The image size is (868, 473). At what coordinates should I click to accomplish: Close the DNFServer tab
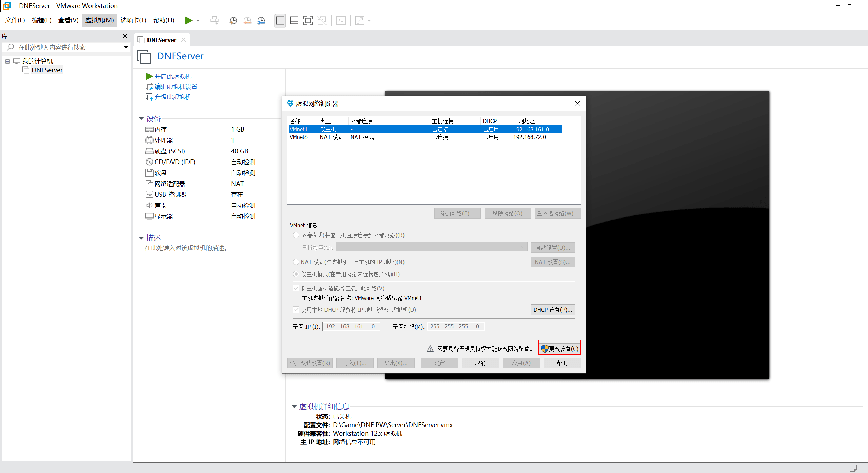[183, 40]
